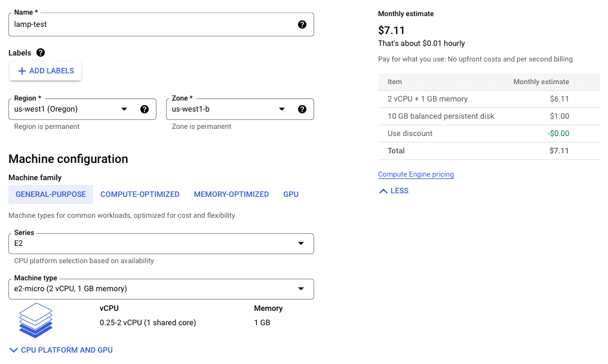Click the 'Zone is permanent' hint text

coord(201,127)
